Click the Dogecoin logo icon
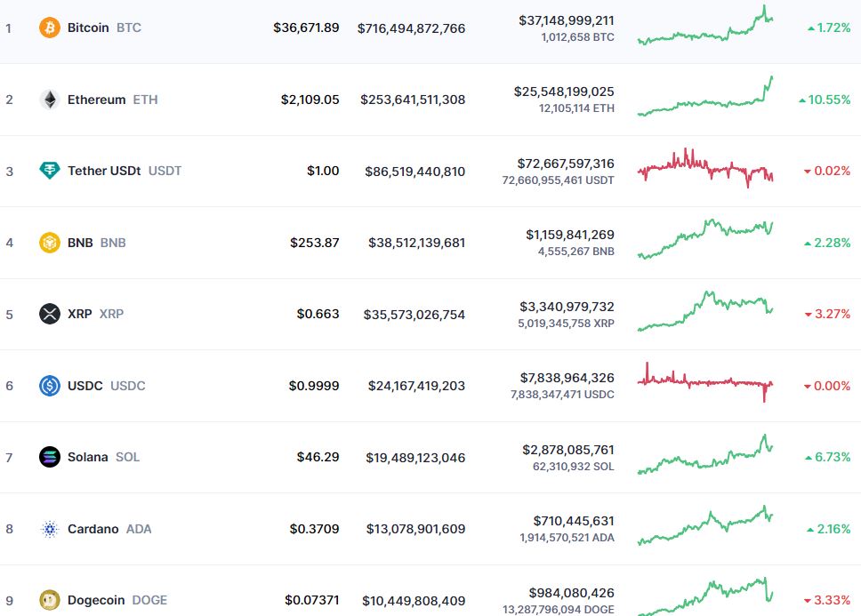Screen dimensions: 861x616 coord(50,600)
